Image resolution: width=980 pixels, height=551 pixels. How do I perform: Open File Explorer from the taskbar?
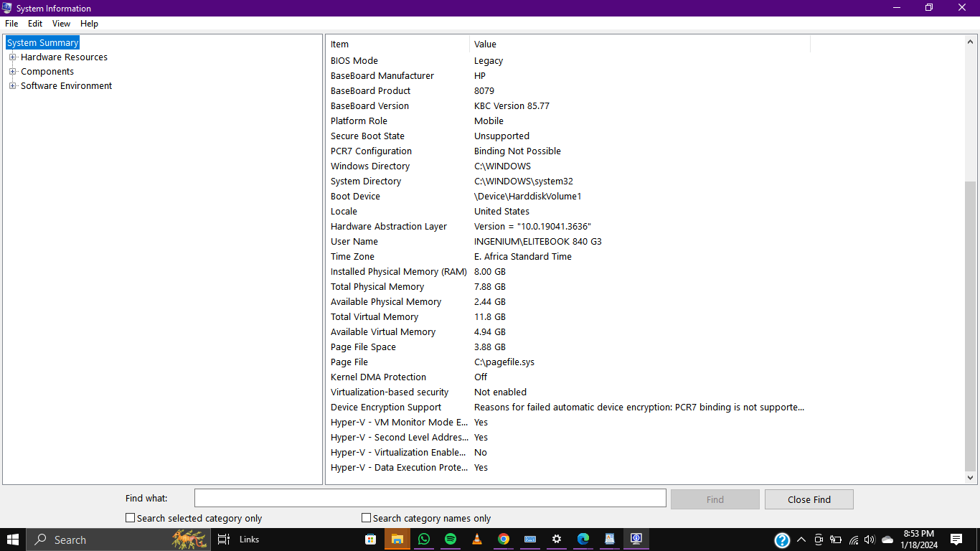397,540
